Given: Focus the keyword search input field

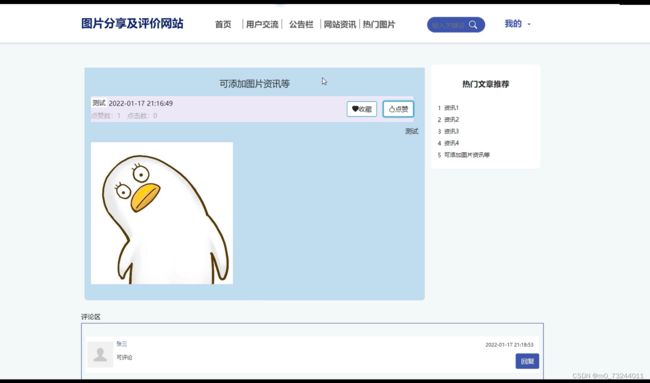Looking at the screenshot, I should tap(448, 25).
